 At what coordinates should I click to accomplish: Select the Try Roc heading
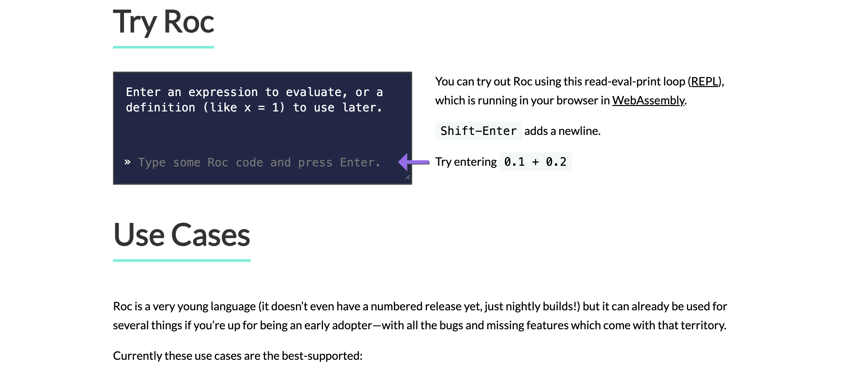coord(163,22)
